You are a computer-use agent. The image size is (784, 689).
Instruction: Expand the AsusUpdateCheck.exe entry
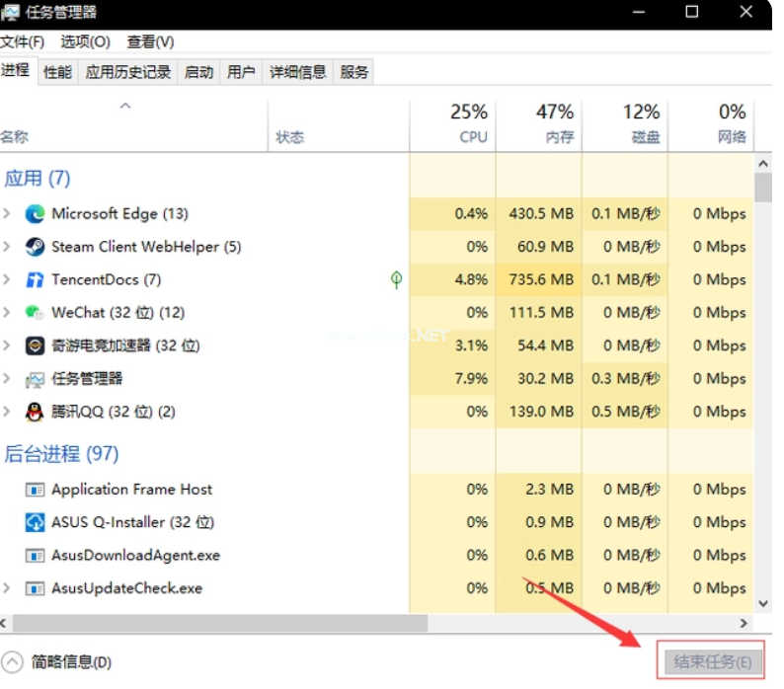tap(8, 588)
